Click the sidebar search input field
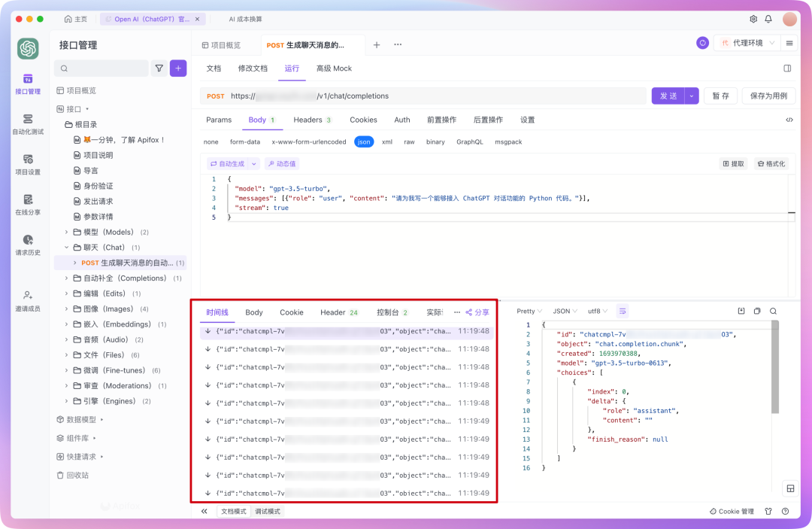Screen dimensions: 812x529 coord(101,68)
